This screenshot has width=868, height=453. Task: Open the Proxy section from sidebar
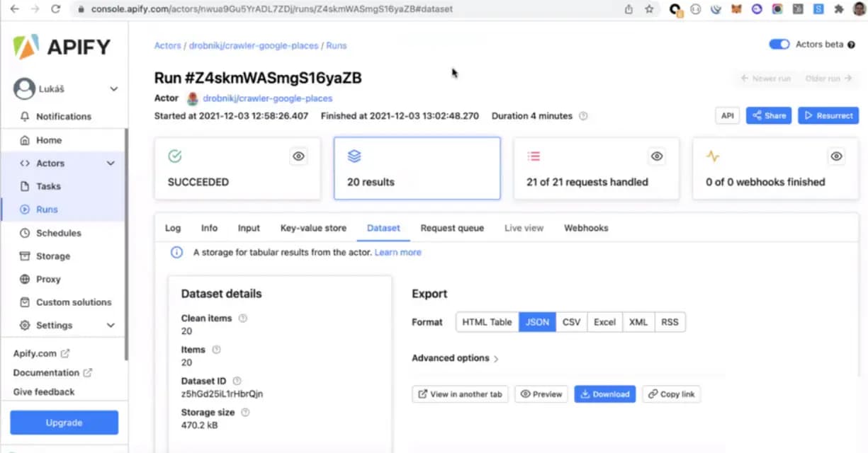(x=24, y=279)
